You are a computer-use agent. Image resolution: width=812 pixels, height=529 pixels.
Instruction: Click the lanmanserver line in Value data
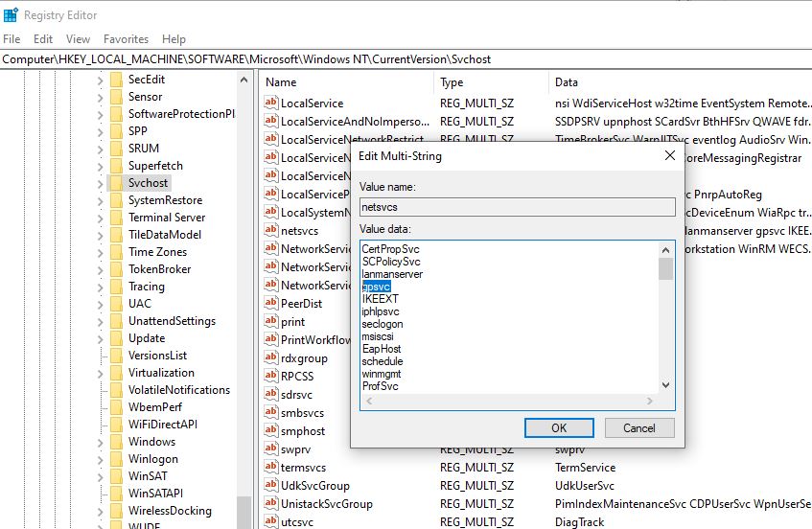pyautogui.click(x=392, y=274)
